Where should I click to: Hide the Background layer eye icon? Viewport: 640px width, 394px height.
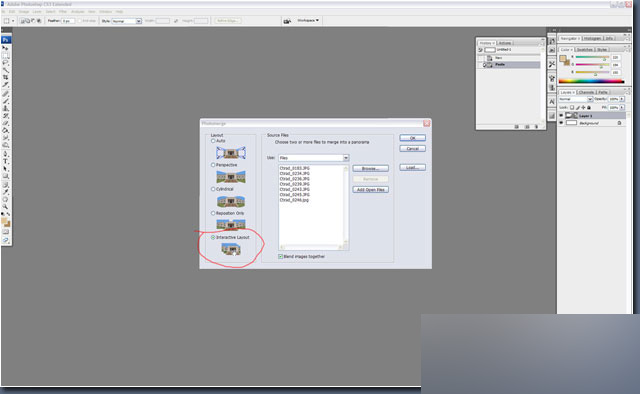click(561, 123)
